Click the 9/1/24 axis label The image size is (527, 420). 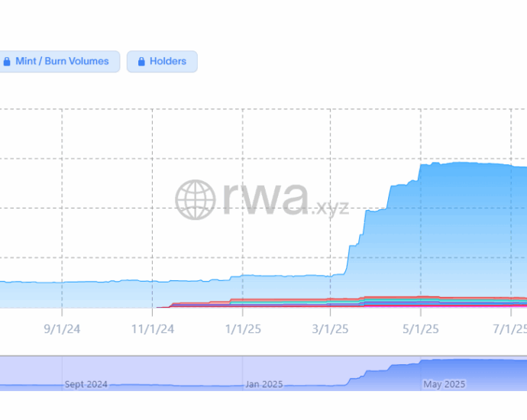pos(62,329)
